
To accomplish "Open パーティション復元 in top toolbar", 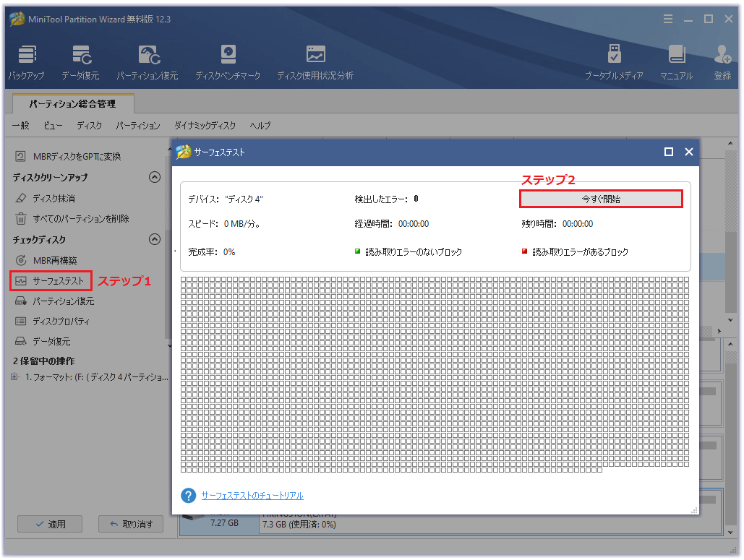I will [147, 62].
